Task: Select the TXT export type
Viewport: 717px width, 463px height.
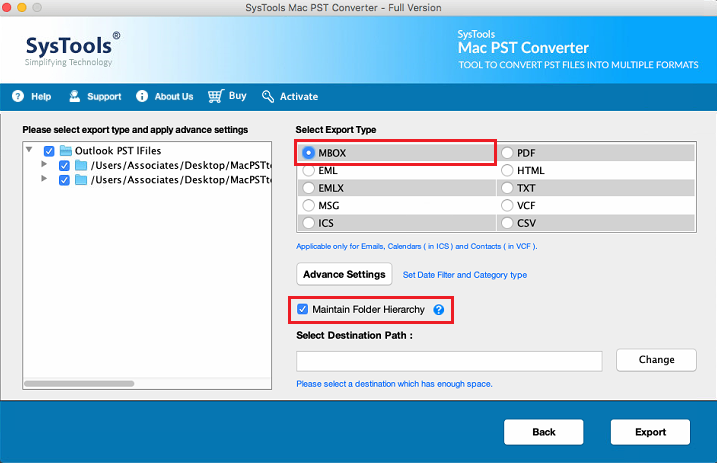Action: pyautogui.click(x=507, y=188)
